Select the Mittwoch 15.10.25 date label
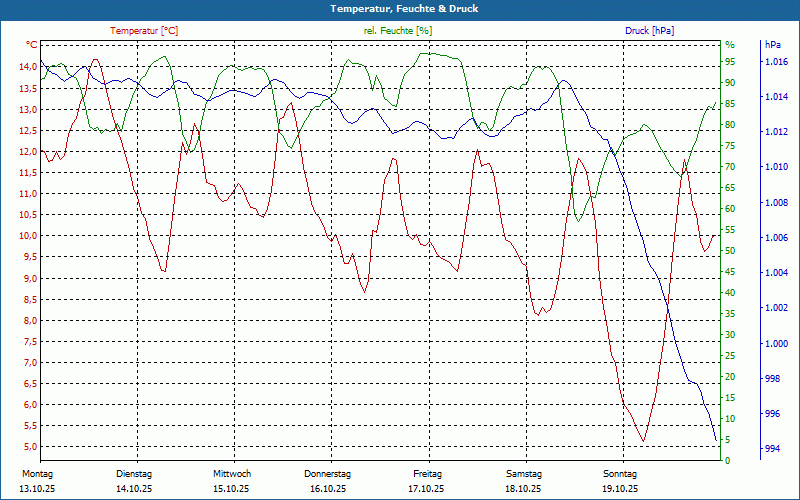 coord(232,481)
